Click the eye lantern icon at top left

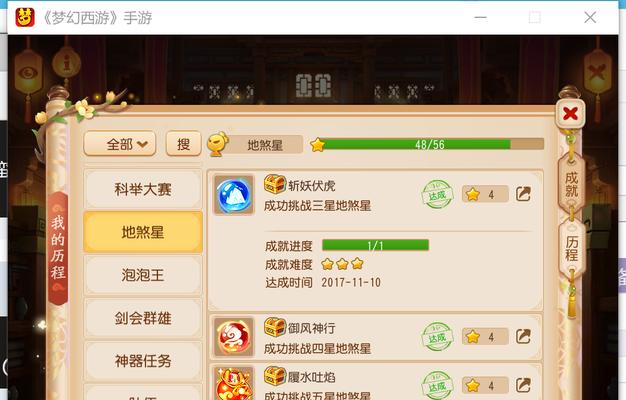[x=28, y=73]
